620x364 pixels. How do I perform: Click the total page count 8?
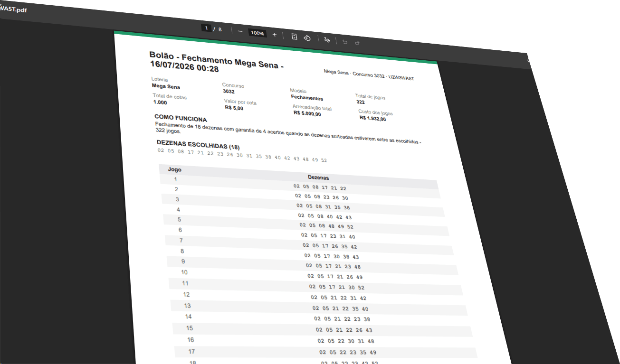(x=220, y=29)
